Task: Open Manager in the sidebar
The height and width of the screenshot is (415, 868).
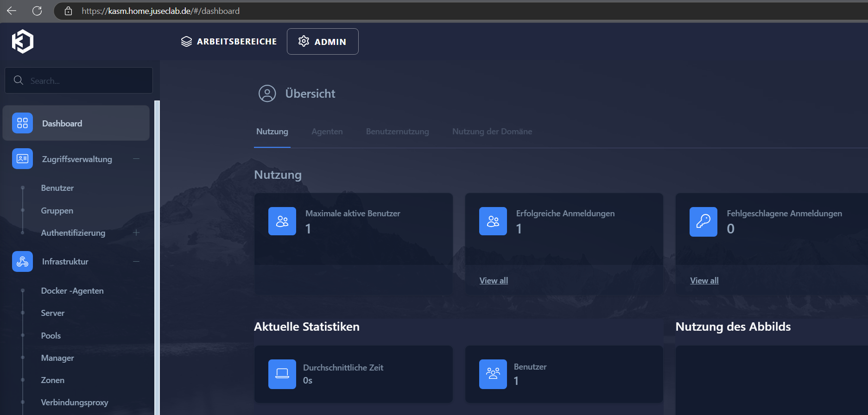Action: pos(57,358)
